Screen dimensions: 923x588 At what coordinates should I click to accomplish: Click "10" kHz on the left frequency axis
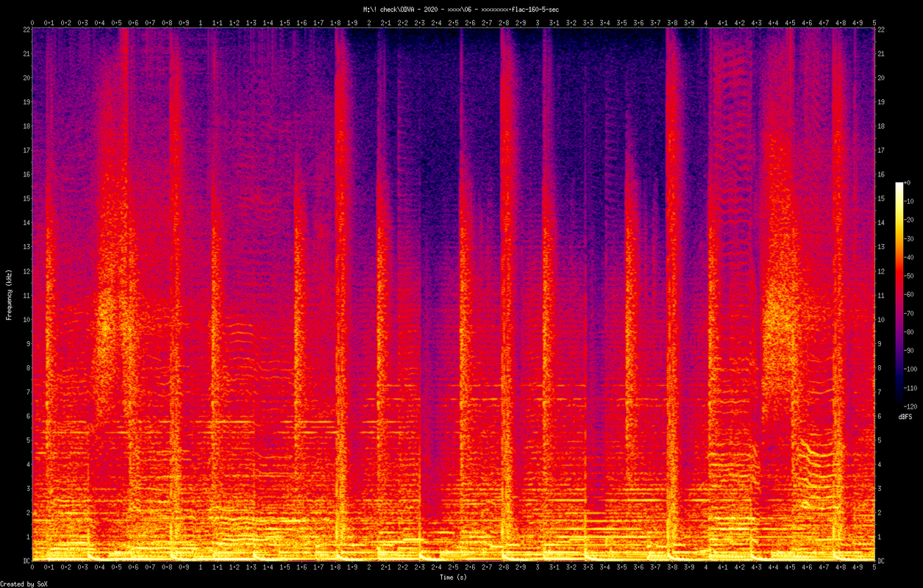[x=25, y=319]
